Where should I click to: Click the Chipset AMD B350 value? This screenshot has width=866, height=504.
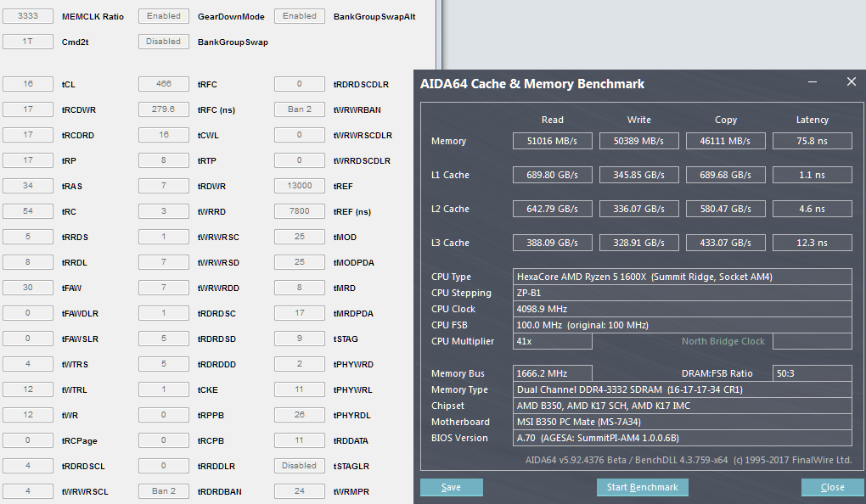pyautogui.click(x=682, y=406)
